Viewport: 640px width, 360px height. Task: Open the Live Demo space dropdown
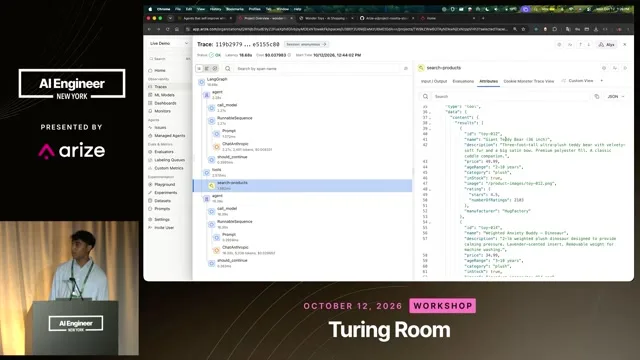(x=169, y=43)
